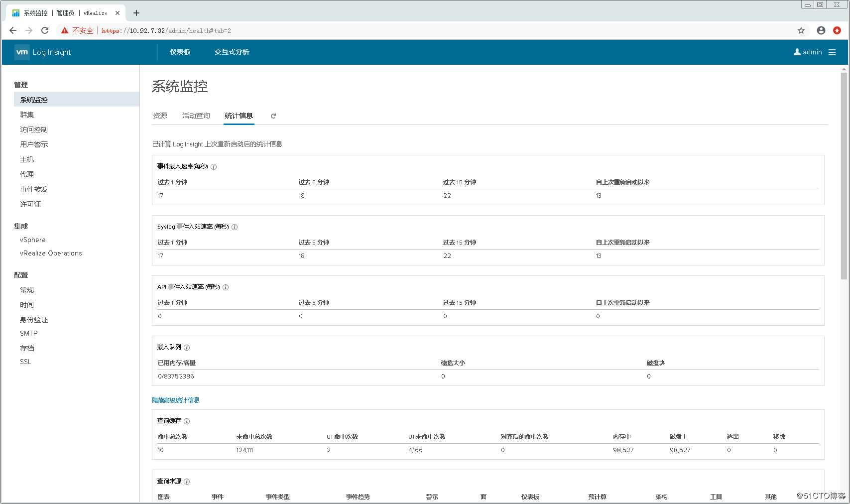Click the page vertical scrollbar

point(844,176)
